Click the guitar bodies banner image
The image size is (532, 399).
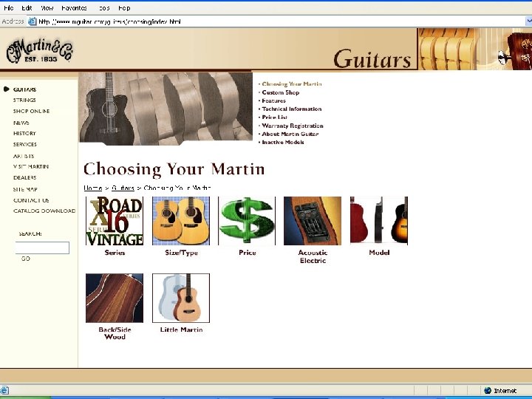click(x=166, y=108)
